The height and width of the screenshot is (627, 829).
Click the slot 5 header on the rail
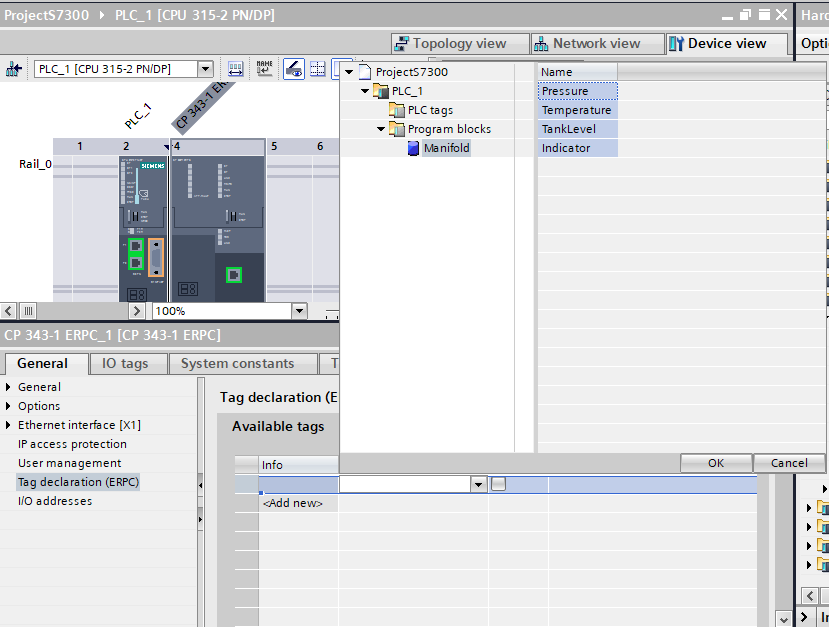click(x=274, y=146)
